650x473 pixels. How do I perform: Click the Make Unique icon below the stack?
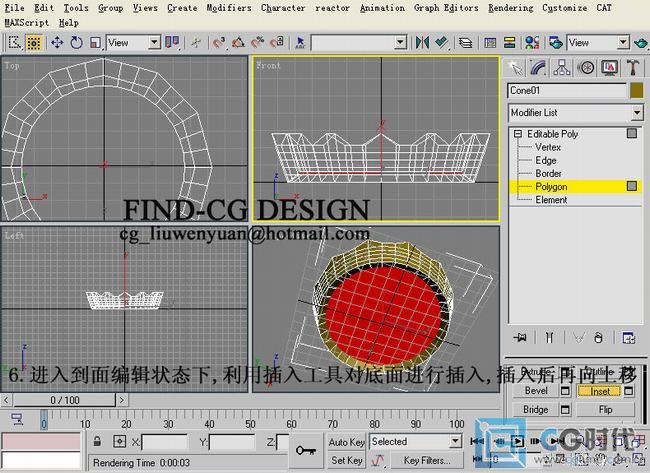[579, 338]
